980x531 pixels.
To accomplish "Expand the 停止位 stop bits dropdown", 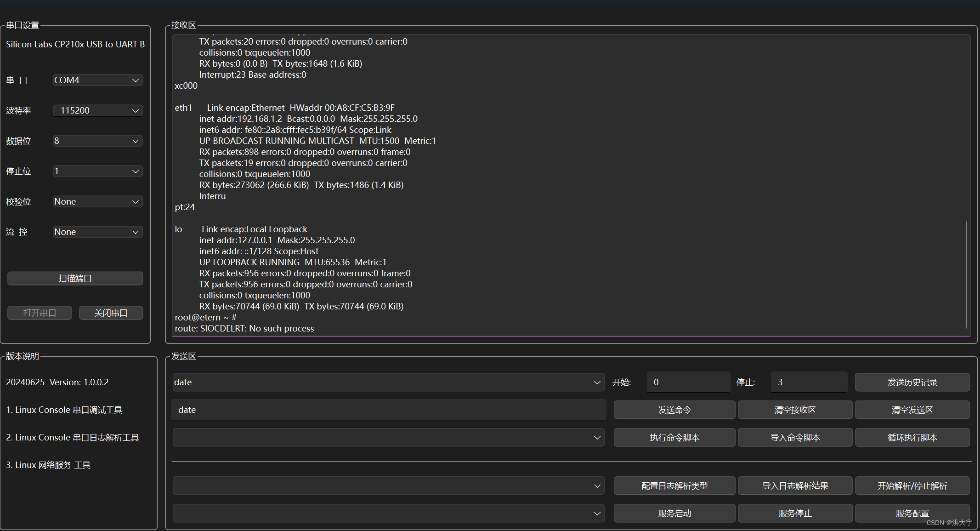I will coord(98,171).
